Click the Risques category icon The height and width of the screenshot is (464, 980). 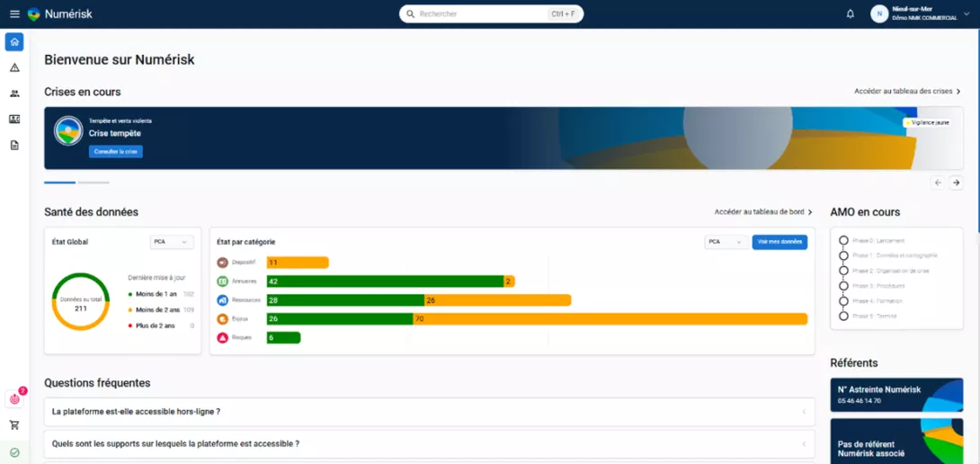(x=222, y=338)
